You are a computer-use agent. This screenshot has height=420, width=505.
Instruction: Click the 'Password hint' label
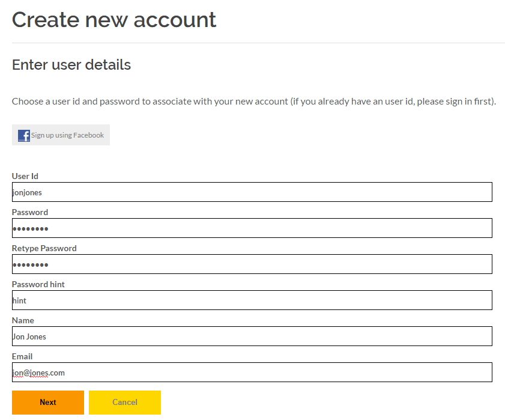38,284
